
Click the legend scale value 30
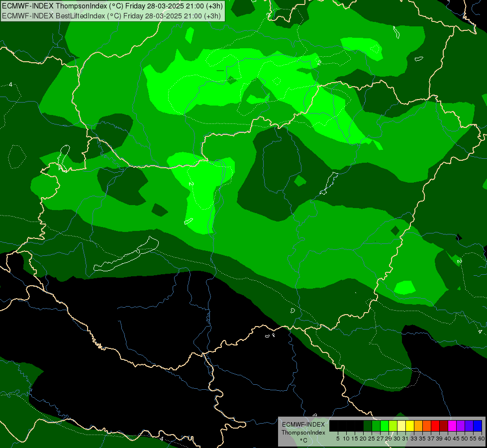[x=397, y=439]
